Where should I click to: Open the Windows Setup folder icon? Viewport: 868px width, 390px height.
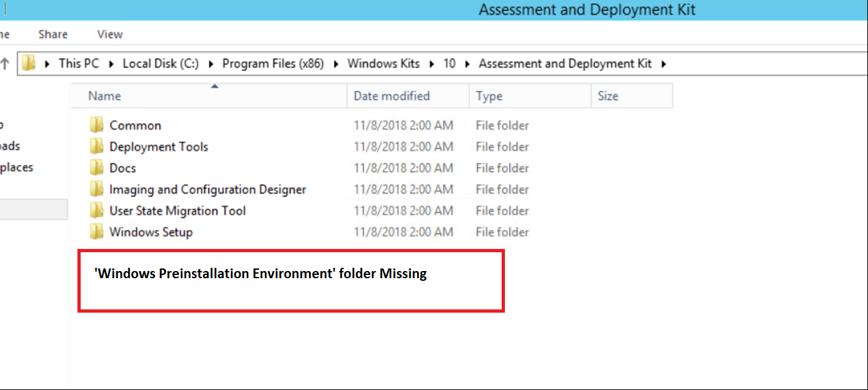click(x=97, y=231)
